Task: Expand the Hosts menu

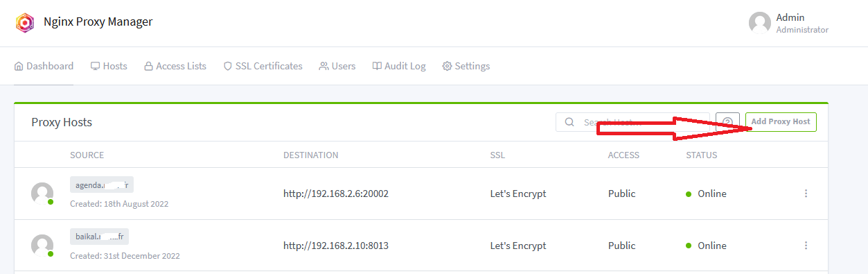Action: coord(109,66)
